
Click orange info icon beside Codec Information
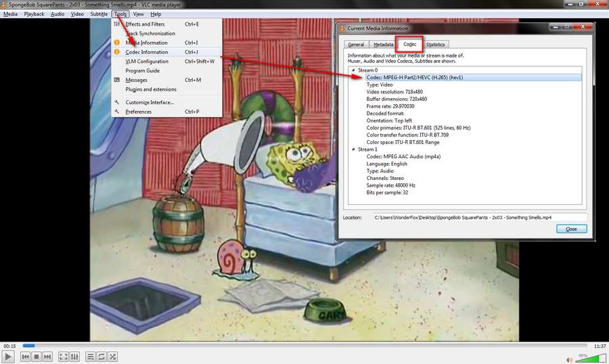116,51
